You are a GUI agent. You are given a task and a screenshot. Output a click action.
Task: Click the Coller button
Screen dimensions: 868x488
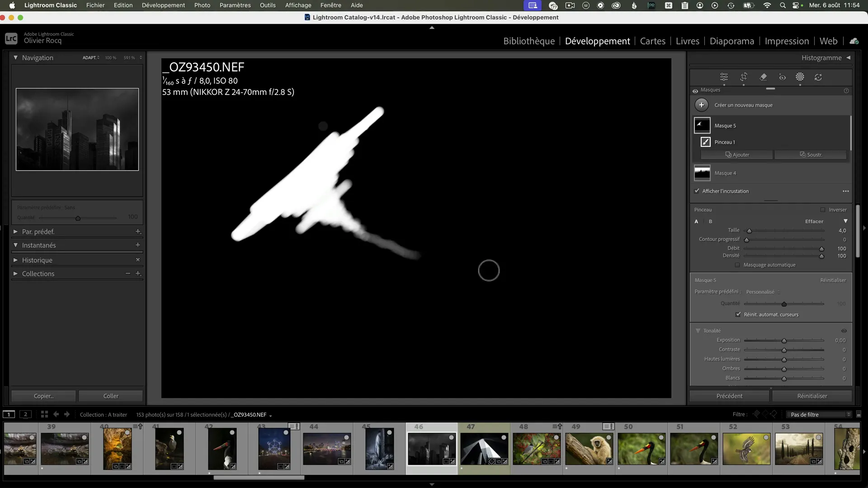tap(111, 396)
